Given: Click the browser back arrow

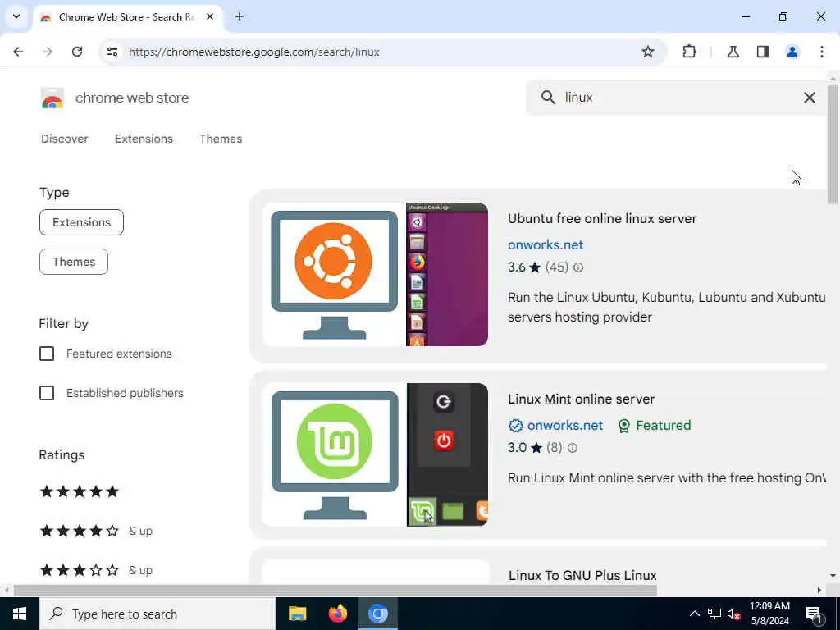Looking at the screenshot, I should pyautogui.click(x=18, y=52).
